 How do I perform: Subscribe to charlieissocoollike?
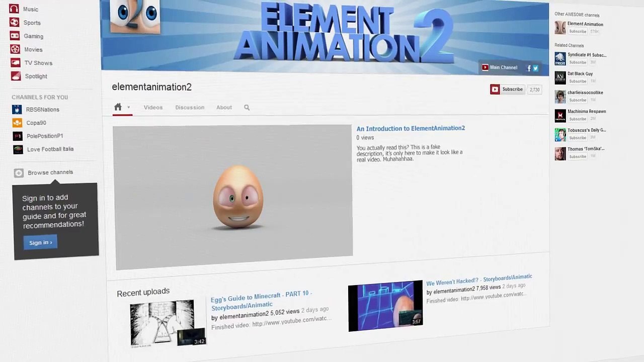click(x=578, y=100)
